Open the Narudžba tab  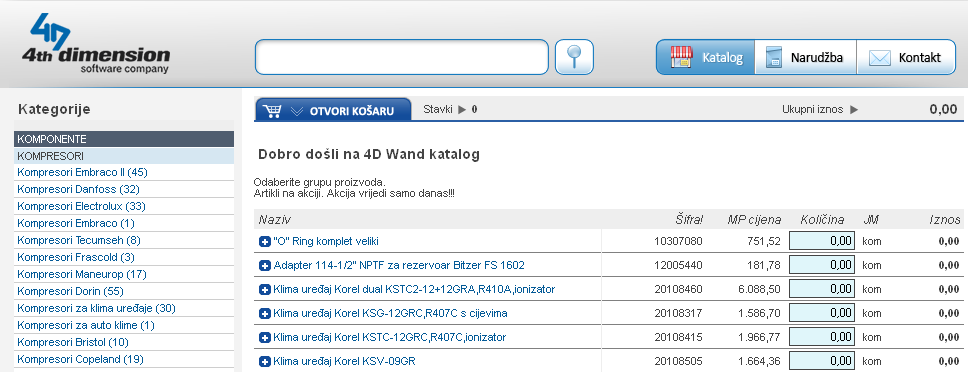click(806, 57)
